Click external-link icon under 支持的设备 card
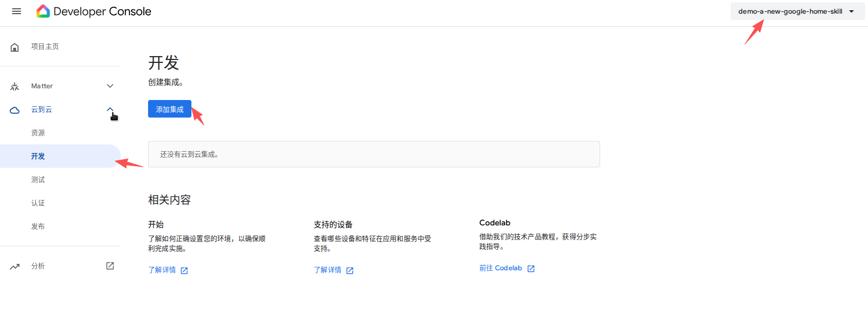 (x=350, y=271)
